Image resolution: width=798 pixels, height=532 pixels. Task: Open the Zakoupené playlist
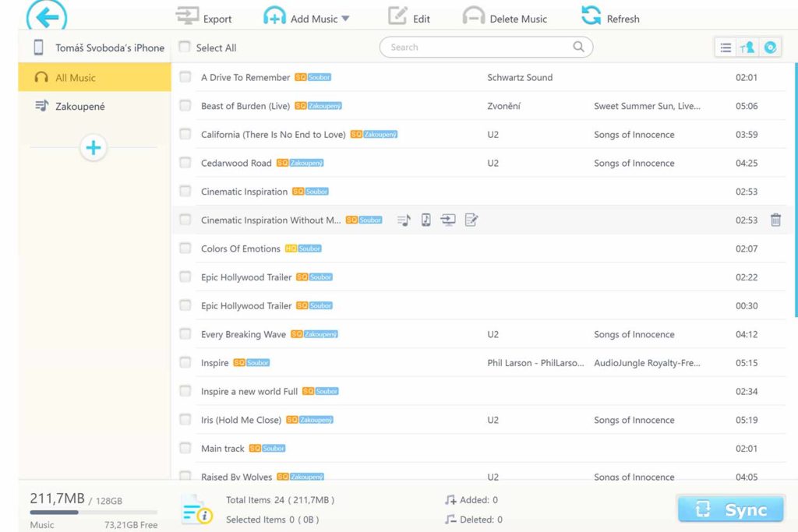pyautogui.click(x=94, y=106)
